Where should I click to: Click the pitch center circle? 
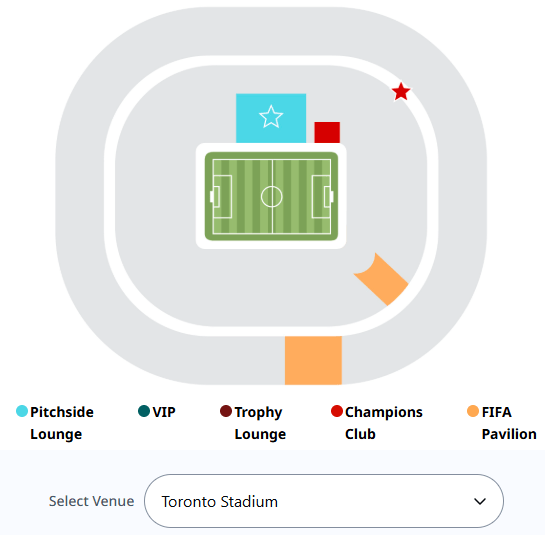[x=271, y=196]
